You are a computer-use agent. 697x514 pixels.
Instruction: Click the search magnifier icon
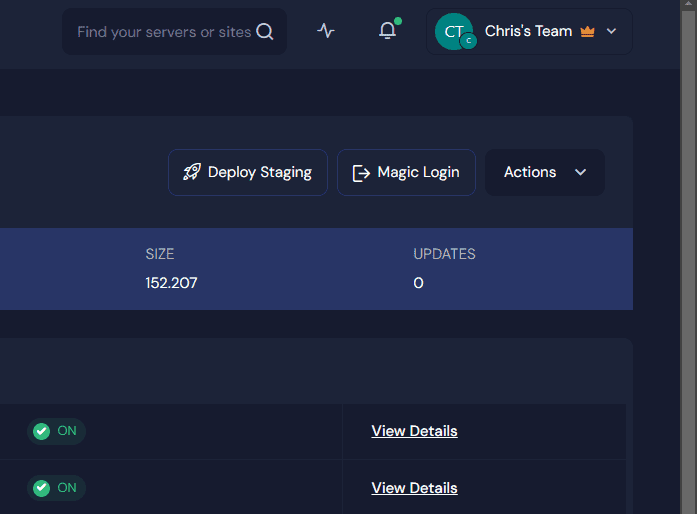point(265,32)
